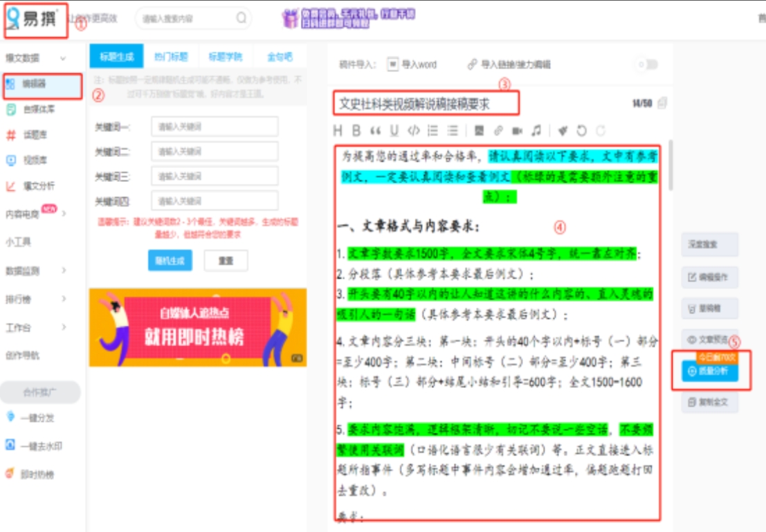Click the Bold (B) formatting icon
This screenshot has width=766, height=532.
point(356,130)
